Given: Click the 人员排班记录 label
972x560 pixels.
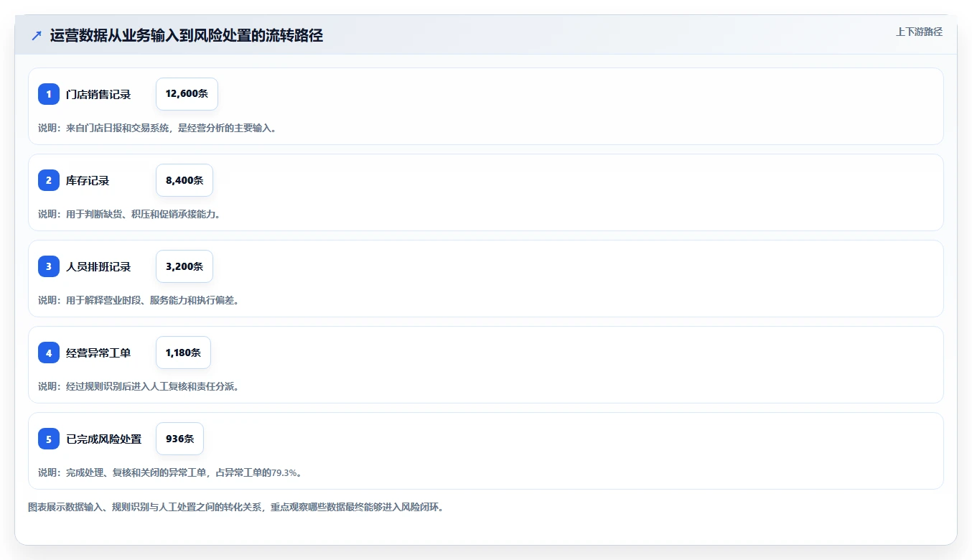Looking at the screenshot, I should (98, 266).
